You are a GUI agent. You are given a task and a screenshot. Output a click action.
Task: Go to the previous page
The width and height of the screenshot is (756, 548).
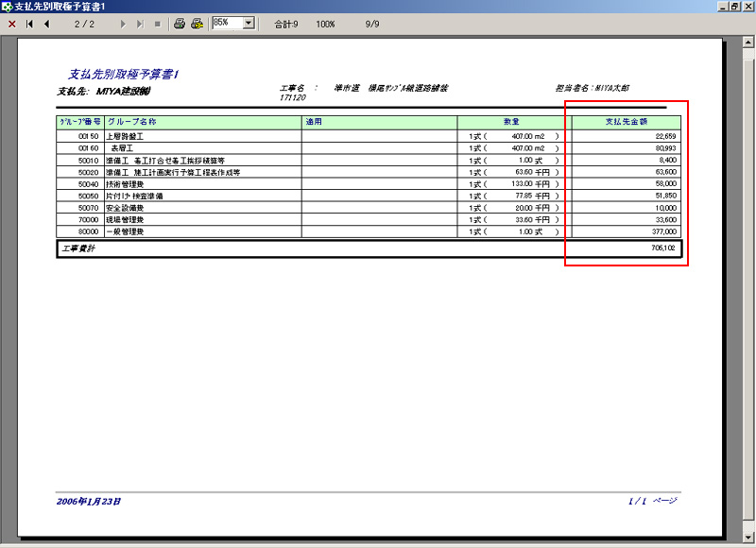[x=46, y=24]
